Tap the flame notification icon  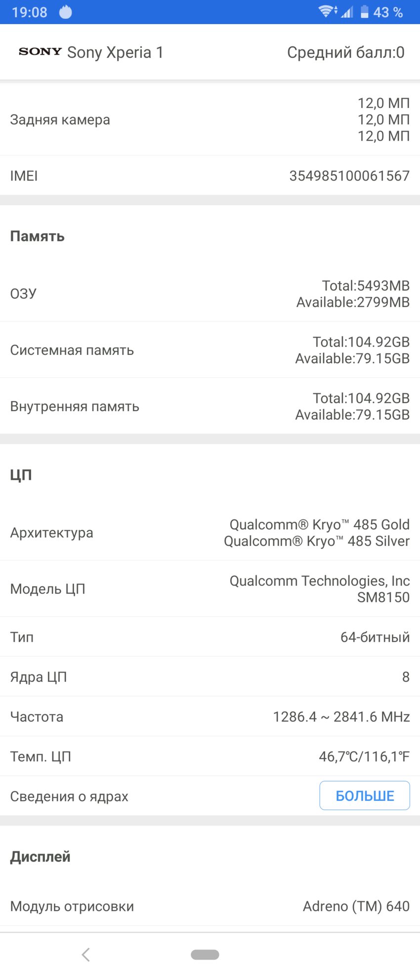pos(66,12)
